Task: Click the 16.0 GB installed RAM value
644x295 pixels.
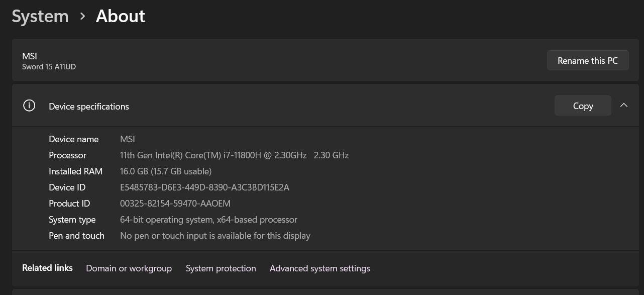Action: tap(165, 171)
